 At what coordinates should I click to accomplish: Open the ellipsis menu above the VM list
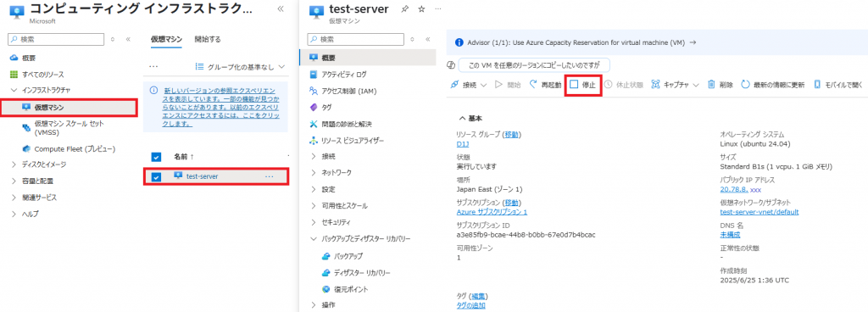(x=154, y=67)
